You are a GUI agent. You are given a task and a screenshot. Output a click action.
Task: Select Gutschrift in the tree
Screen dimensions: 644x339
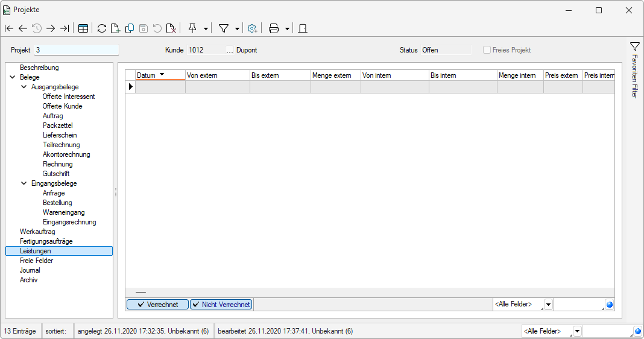coord(56,174)
